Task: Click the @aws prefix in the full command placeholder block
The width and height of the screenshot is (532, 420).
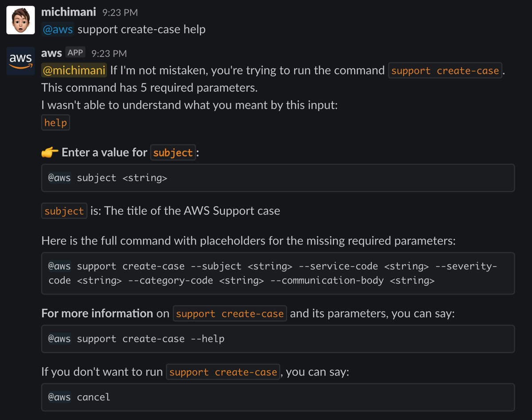Action: (59, 266)
